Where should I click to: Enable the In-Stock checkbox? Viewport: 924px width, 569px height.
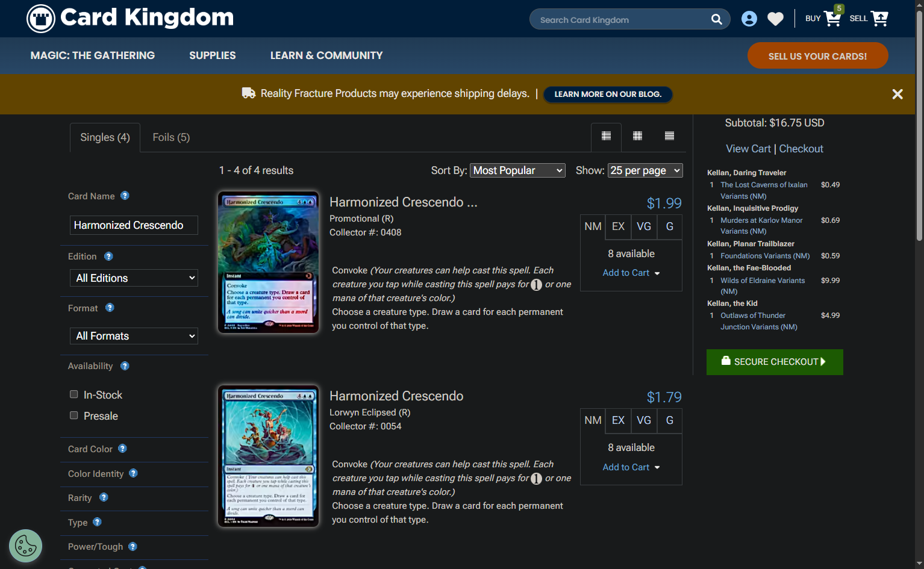point(74,394)
